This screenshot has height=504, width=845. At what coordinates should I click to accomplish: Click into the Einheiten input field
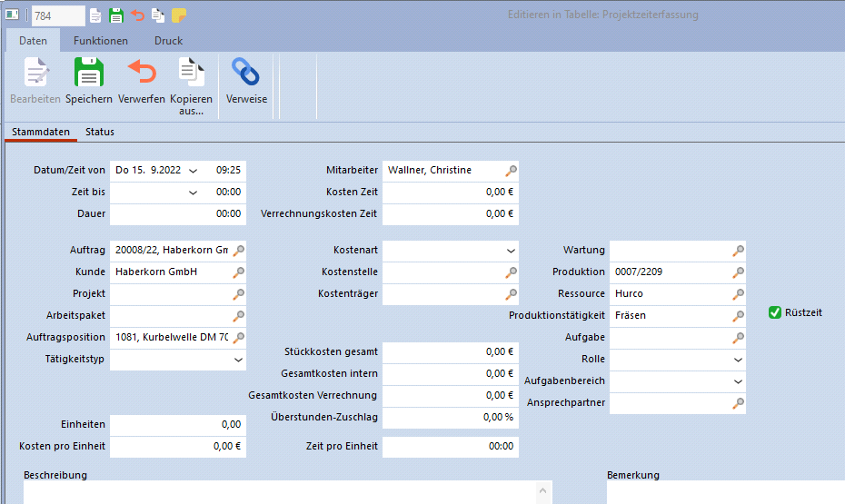[177, 424]
